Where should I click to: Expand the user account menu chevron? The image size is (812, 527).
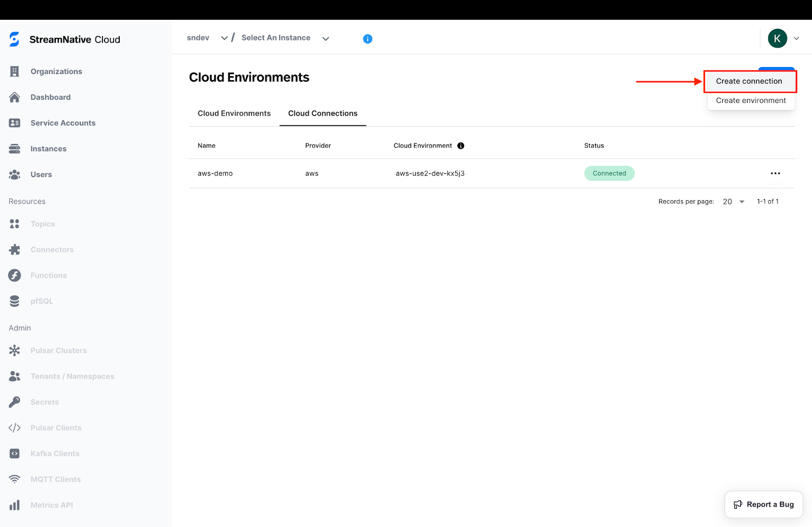[x=796, y=39]
